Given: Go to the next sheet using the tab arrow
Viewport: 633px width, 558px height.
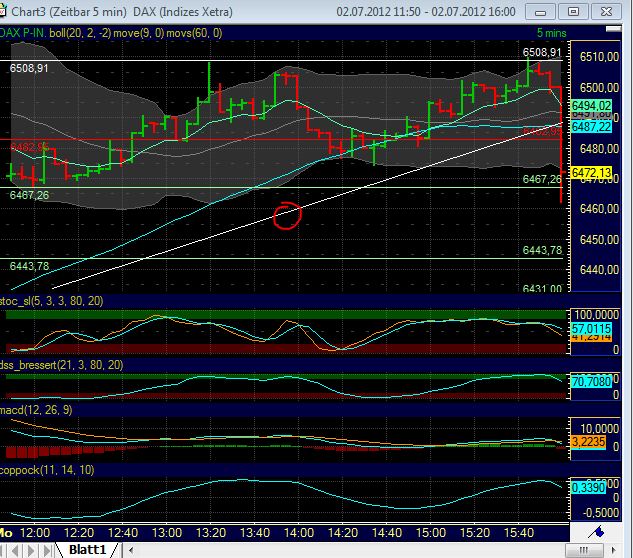Looking at the screenshot, I should pyautogui.click(x=31, y=550).
